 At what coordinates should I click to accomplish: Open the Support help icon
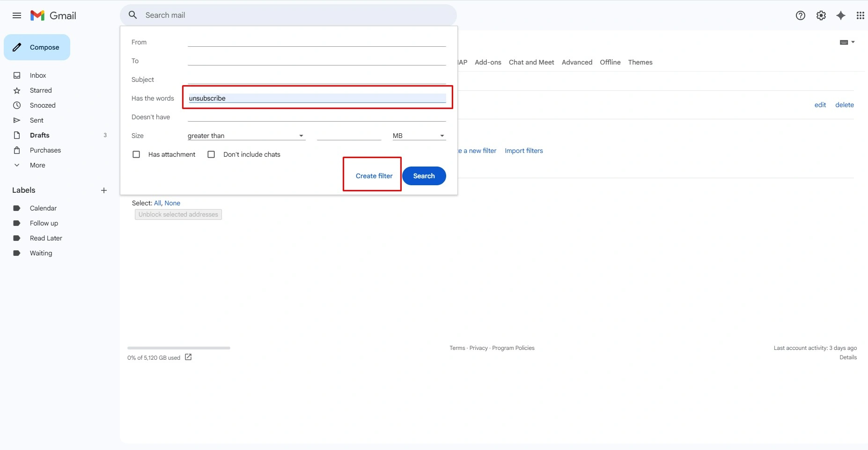tap(801, 15)
